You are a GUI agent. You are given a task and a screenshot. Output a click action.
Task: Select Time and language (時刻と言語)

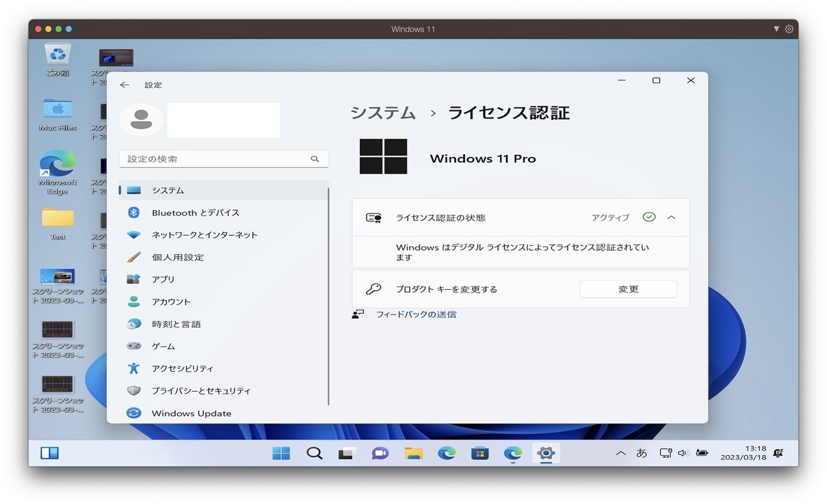[x=223, y=324]
